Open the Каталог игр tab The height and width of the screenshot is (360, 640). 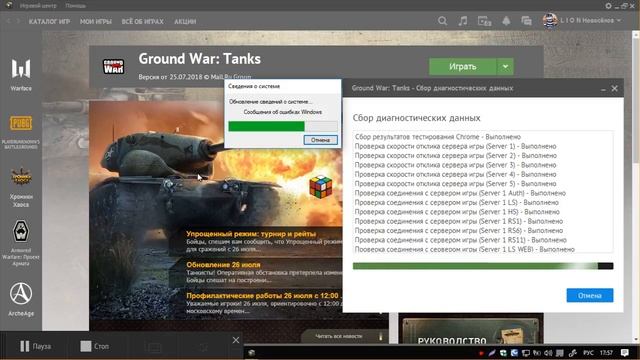click(49, 21)
